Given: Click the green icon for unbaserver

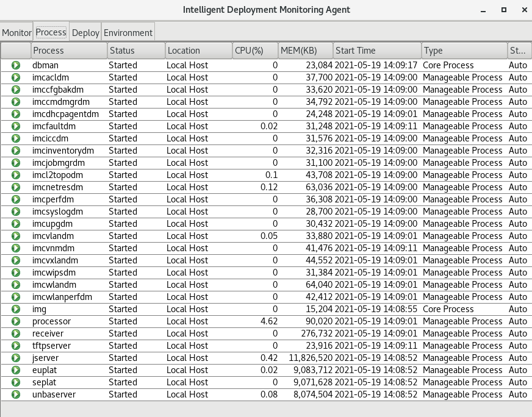Looking at the screenshot, I should coord(16,394).
